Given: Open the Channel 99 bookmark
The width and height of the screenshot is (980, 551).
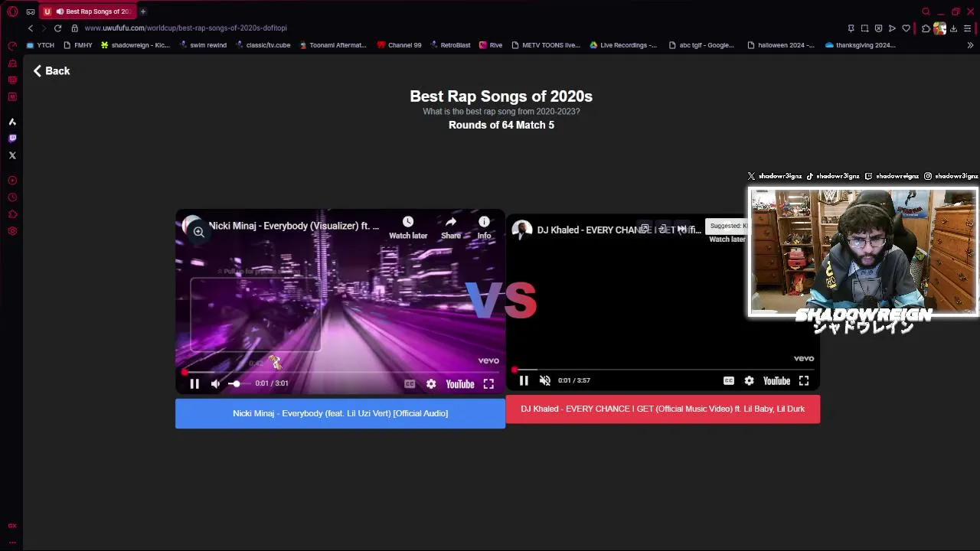Looking at the screenshot, I should 399,45.
